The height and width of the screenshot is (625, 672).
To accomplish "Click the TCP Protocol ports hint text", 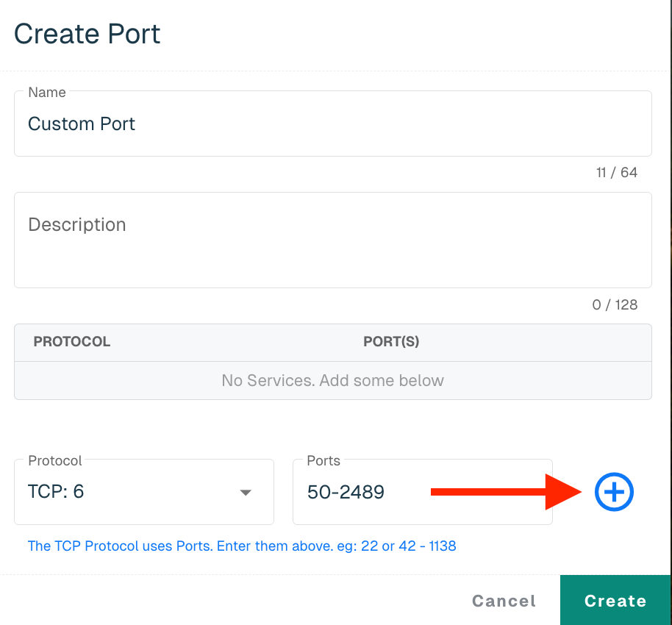I will point(242,546).
